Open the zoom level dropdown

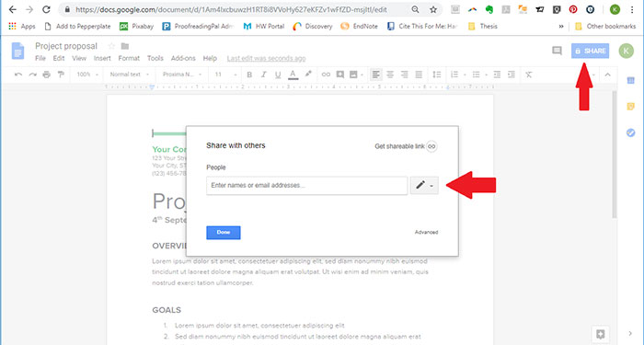(x=87, y=75)
